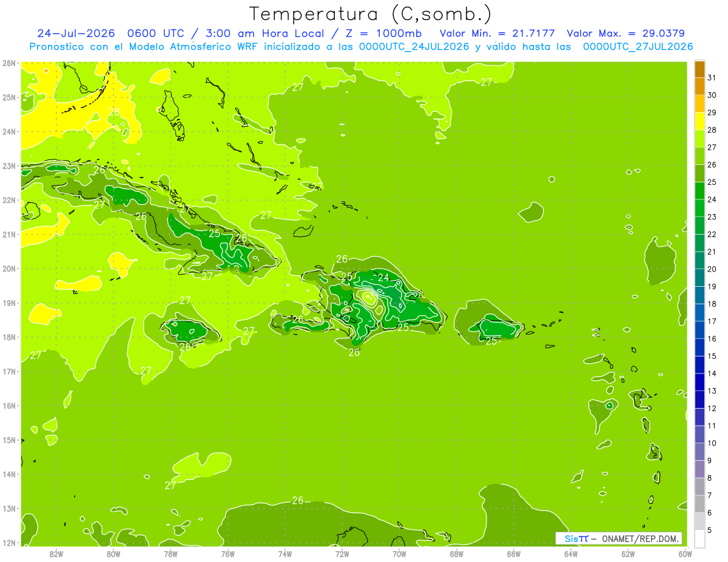The image size is (728, 562).
Task: Click the 82W longitude axis label
Action: pos(56,554)
